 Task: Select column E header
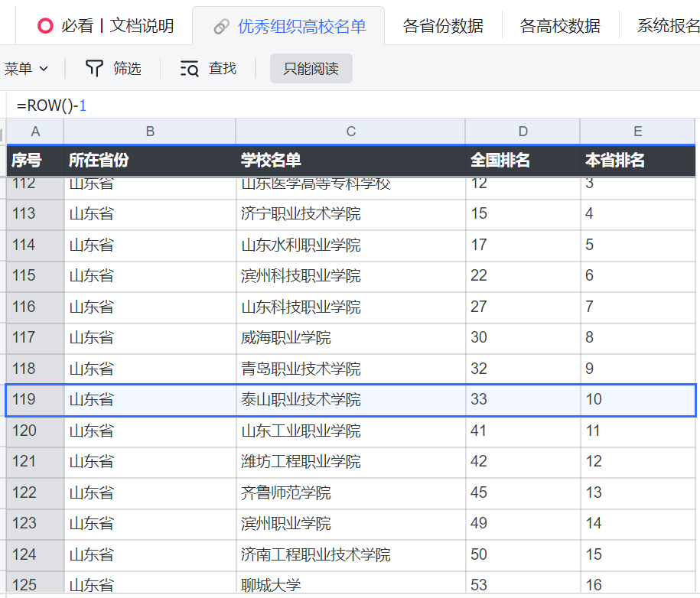click(x=637, y=132)
